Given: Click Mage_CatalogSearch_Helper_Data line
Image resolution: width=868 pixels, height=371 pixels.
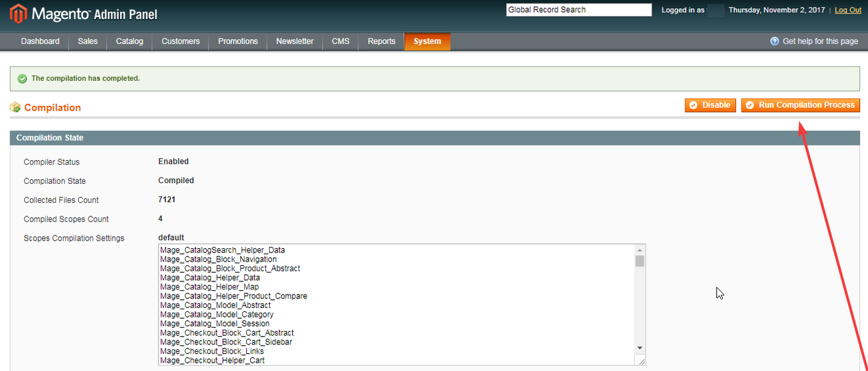Looking at the screenshot, I should (x=222, y=250).
